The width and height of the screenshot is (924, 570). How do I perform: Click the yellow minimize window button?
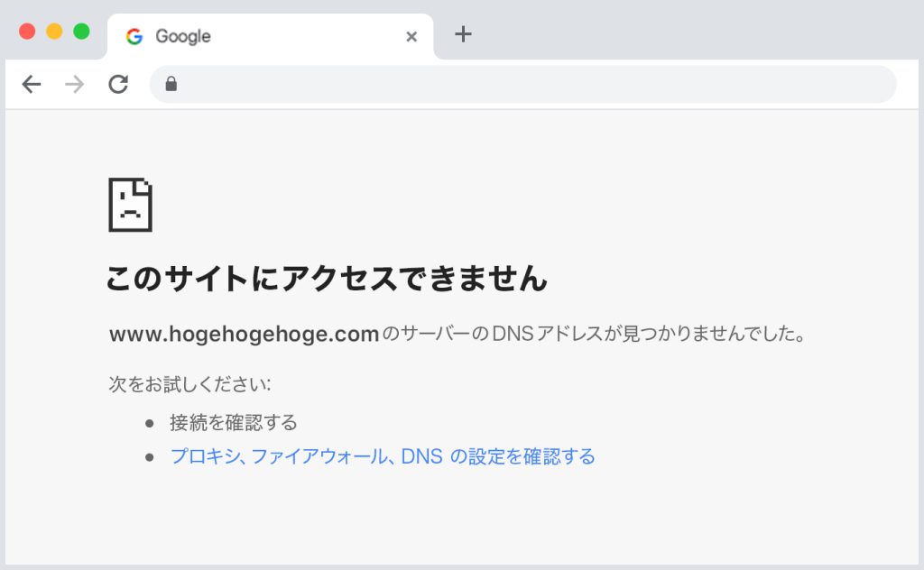[54, 32]
